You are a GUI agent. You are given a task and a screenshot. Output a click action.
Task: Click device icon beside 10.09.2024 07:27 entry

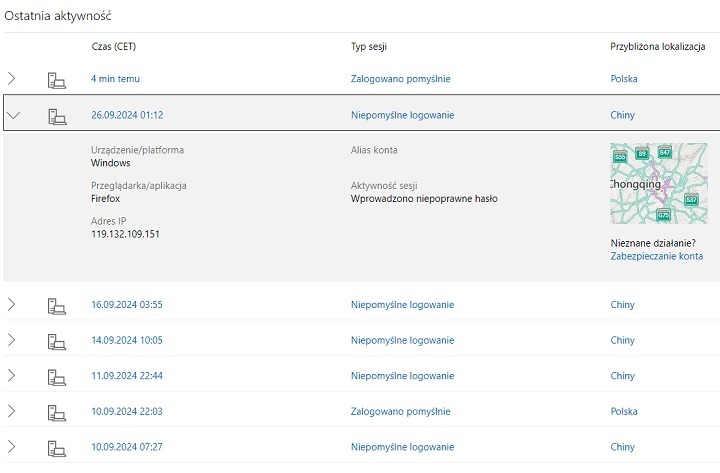[57, 447]
